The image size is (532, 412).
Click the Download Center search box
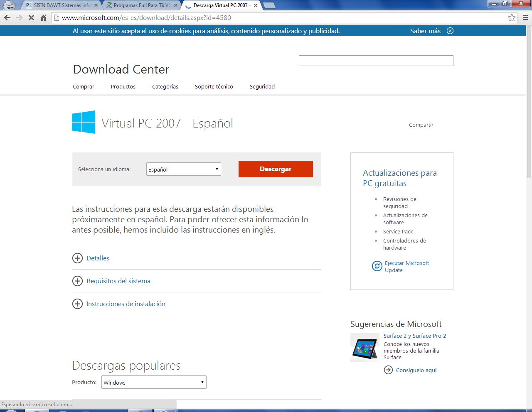(376, 61)
